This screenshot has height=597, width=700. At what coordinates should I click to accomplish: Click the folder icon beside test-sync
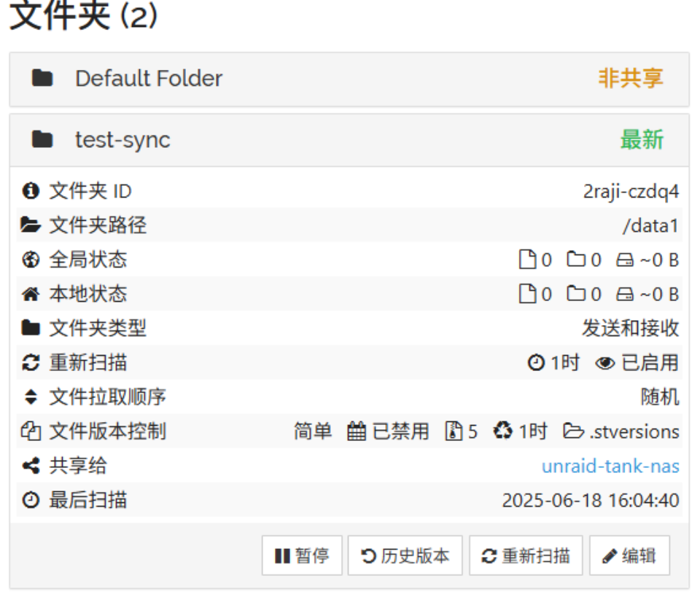[x=42, y=140]
